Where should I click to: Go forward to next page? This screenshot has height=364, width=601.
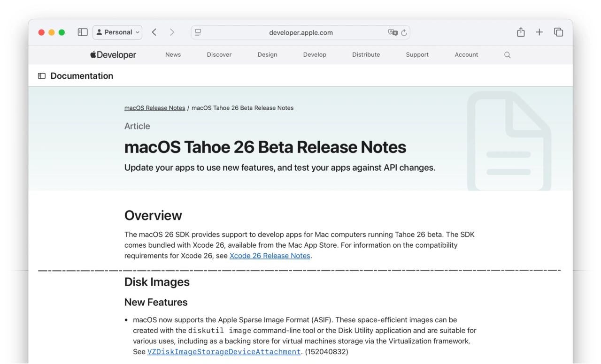[172, 32]
